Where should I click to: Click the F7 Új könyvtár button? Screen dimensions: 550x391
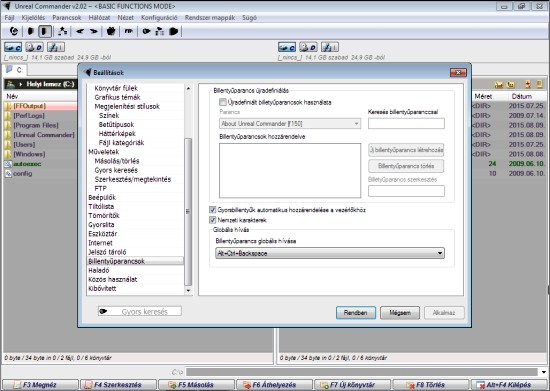pos(353,385)
